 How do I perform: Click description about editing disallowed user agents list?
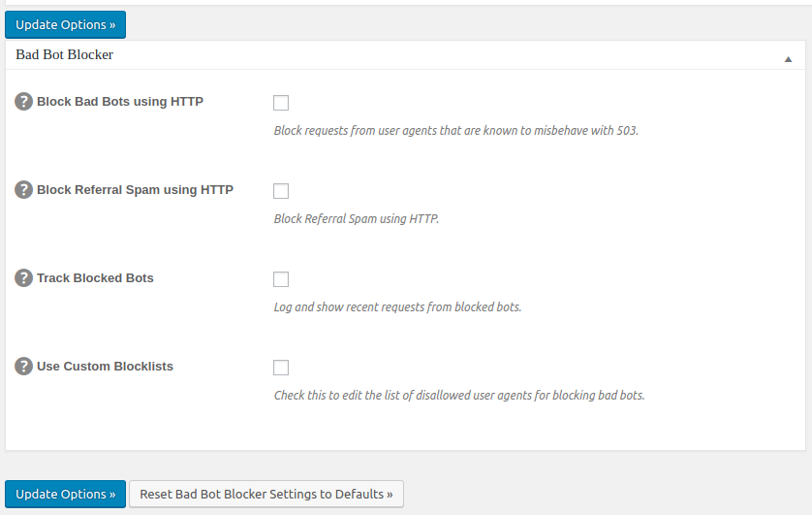pyautogui.click(x=458, y=395)
